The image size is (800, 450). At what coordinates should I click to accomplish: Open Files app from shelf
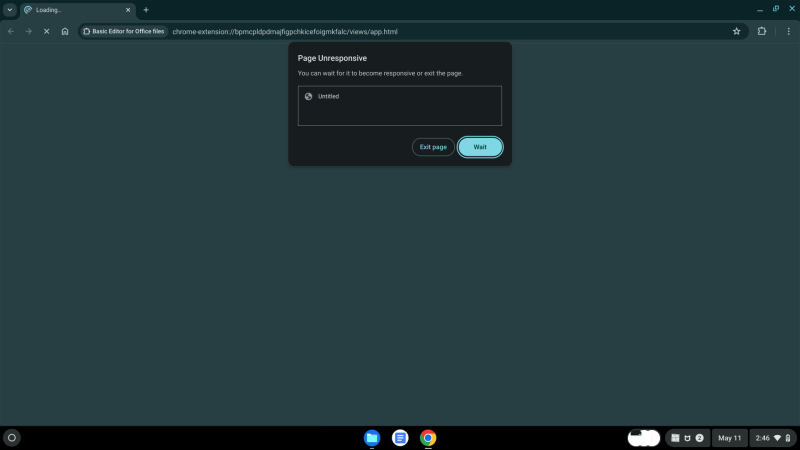point(372,438)
